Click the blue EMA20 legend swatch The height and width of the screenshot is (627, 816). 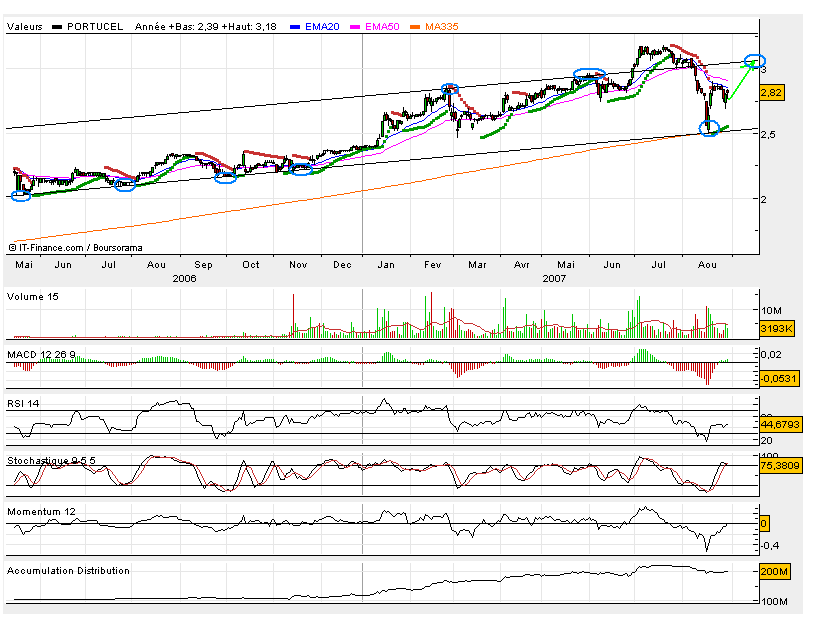click(x=295, y=27)
